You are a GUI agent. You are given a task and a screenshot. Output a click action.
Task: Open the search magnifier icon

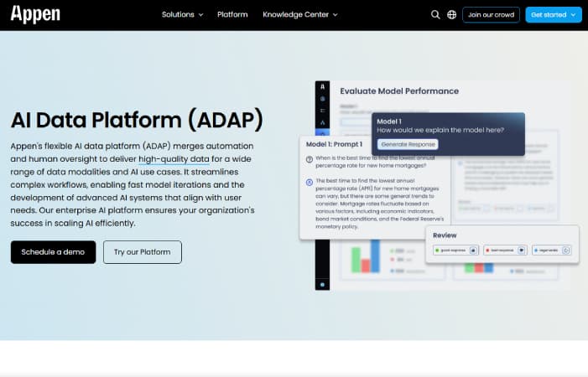[434, 14]
